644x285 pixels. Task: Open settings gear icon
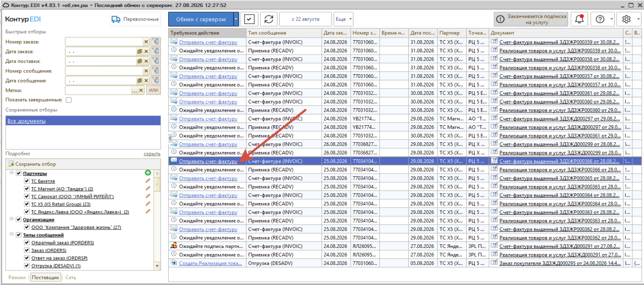(x=627, y=19)
